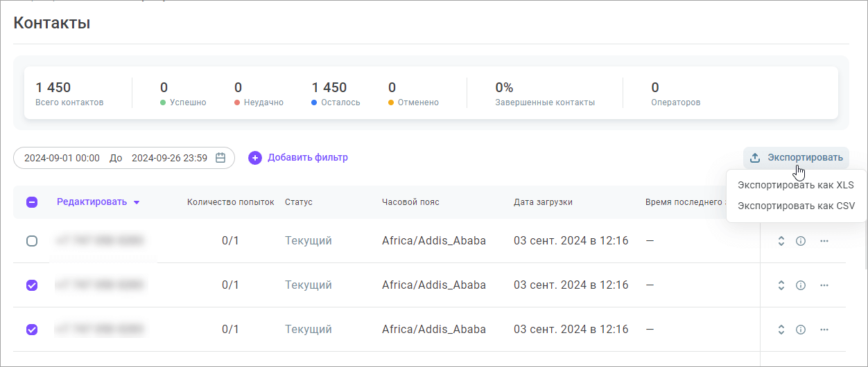Screen dimensions: 868x367
Task: Expand third contact row using sort arrows icon
Action: point(781,330)
